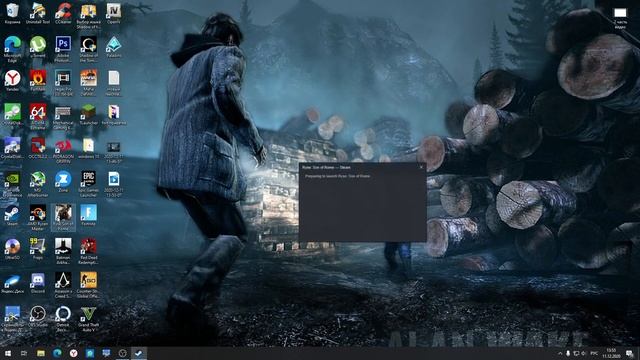Open Yandex browser from taskbar
Image resolution: width=640 pixels, height=360 pixels.
[x=73, y=353]
